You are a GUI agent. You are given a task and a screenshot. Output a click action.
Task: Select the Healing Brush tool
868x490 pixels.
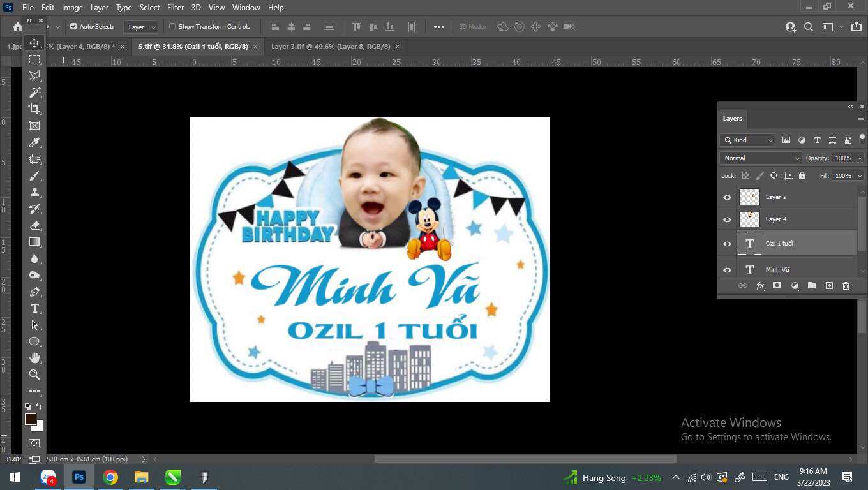[x=34, y=159]
